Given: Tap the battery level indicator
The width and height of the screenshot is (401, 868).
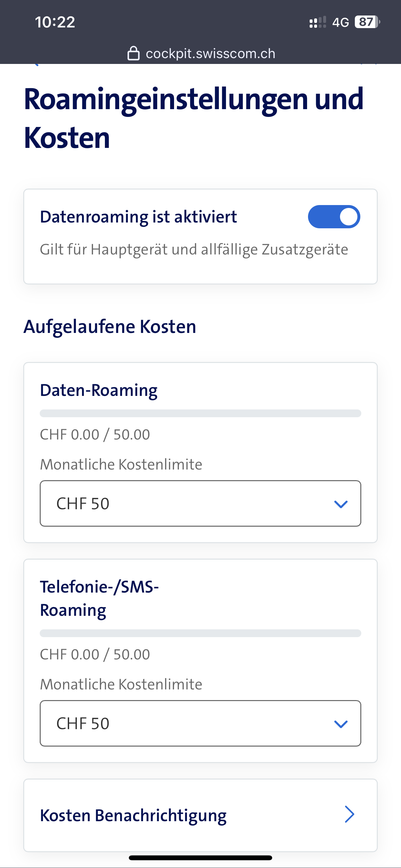Looking at the screenshot, I should pos(367,22).
